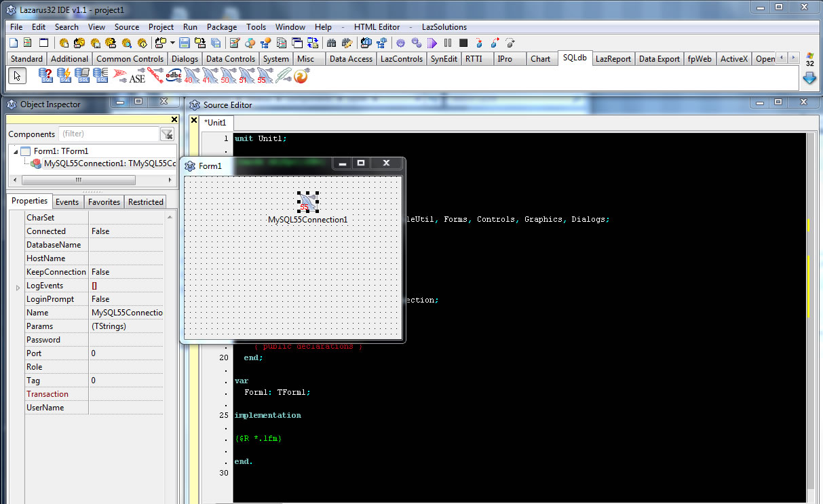Choose the feather connection component
Viewport: 823px width, 504px height.
284,76
